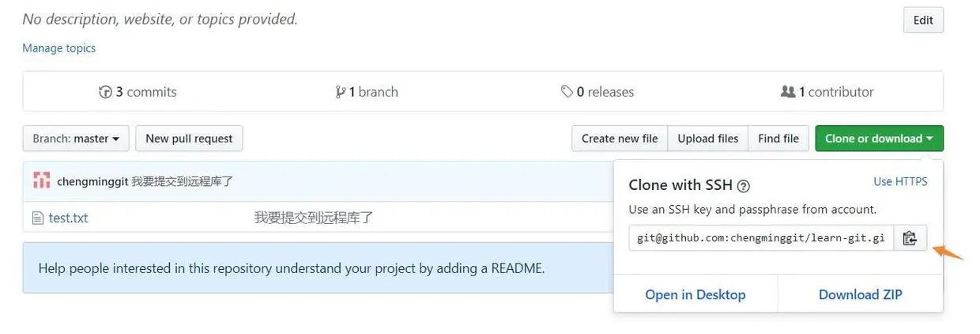Click the test.txt file icon

(x=36, y=218)
